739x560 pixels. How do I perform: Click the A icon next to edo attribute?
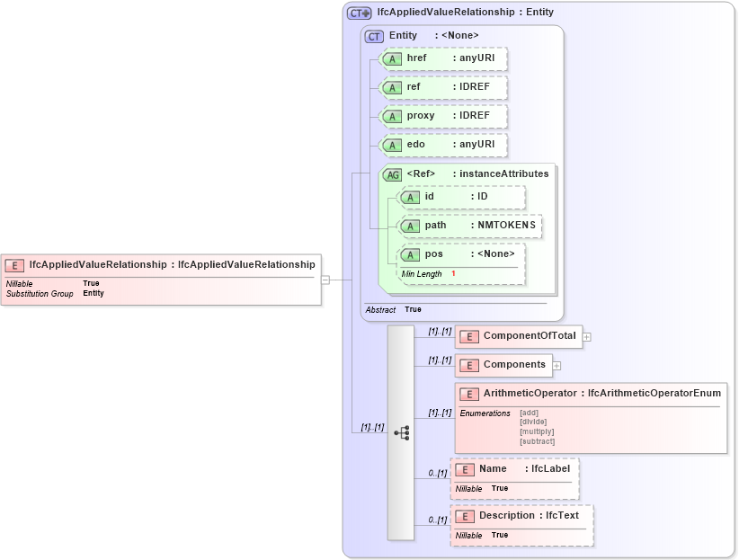(393, 145)
